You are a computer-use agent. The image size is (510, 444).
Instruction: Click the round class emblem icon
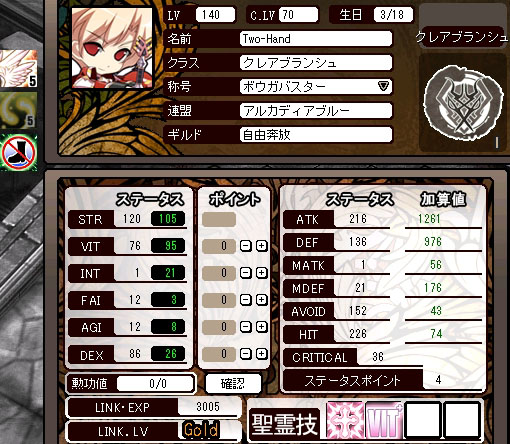(463, 102)
